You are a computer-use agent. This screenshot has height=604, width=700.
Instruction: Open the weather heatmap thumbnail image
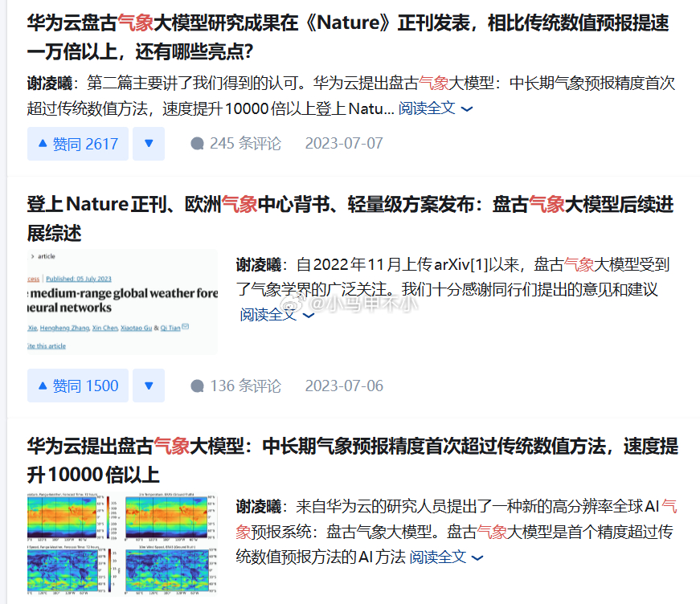122,545
